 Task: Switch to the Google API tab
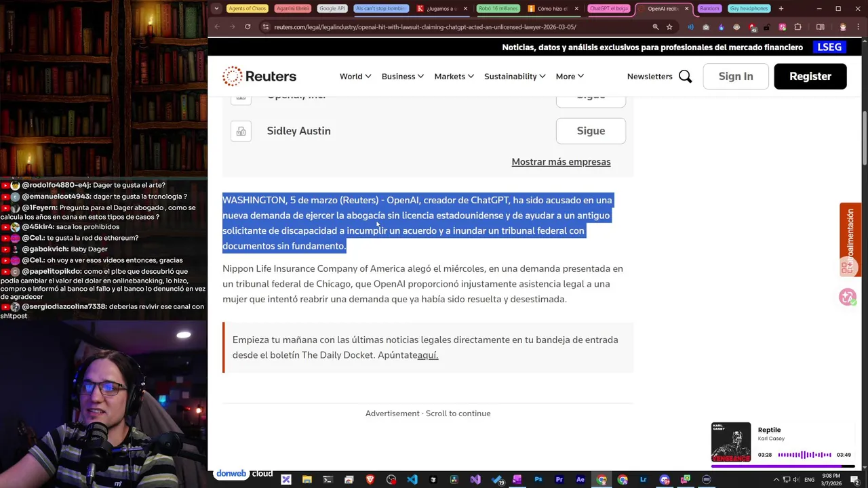coord(332,9)
